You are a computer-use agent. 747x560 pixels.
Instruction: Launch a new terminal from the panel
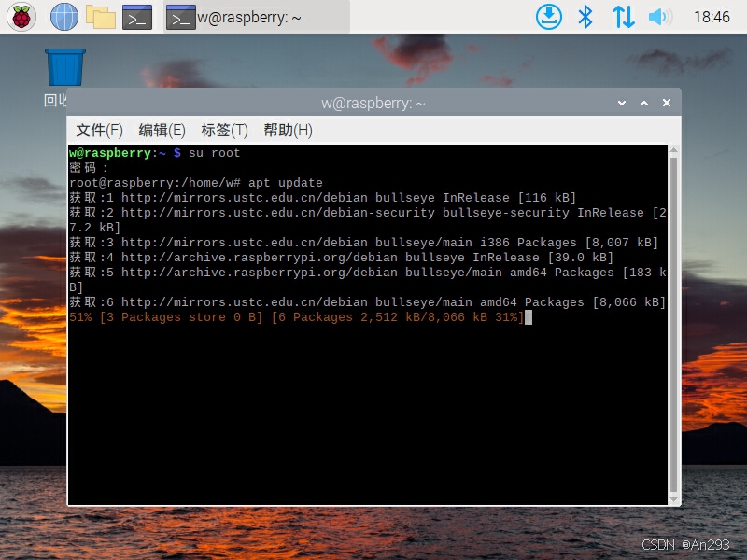(x=137, y=17)
